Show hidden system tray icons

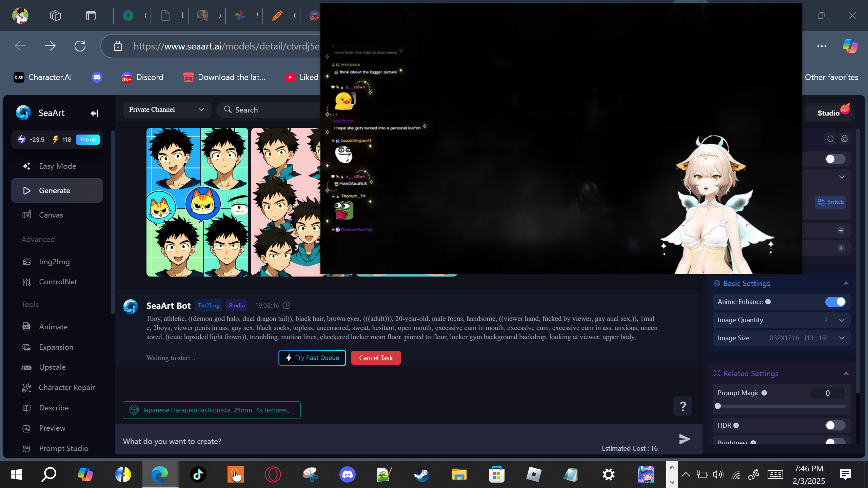(x=686, y=474)
